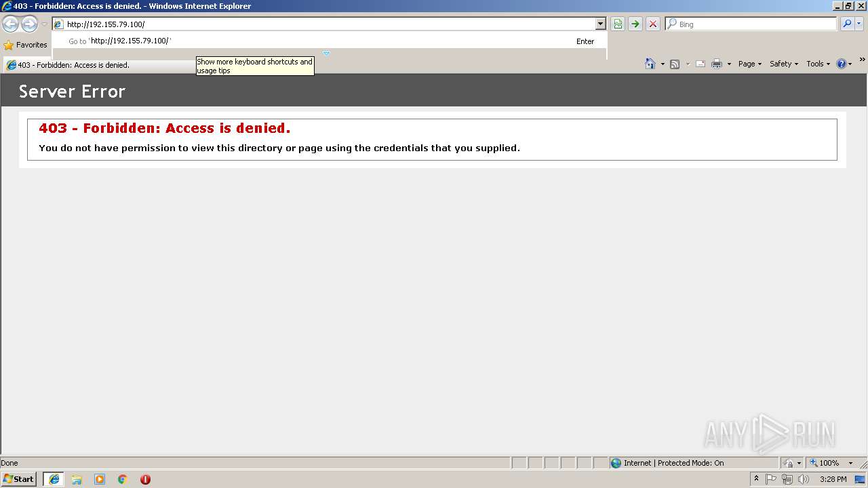Click the 'Server Error' page header
Viewport: 868px width, 488px height.
tap(72, 91)
